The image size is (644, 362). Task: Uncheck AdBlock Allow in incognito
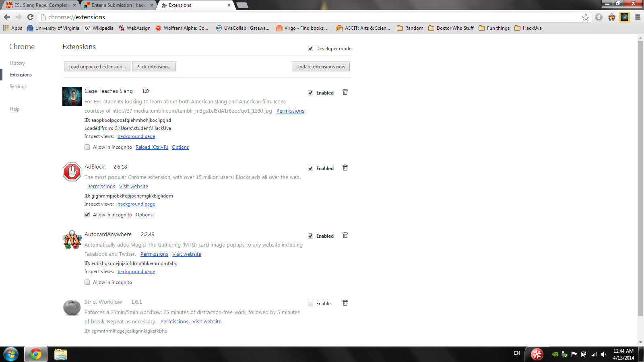[87, 215]
